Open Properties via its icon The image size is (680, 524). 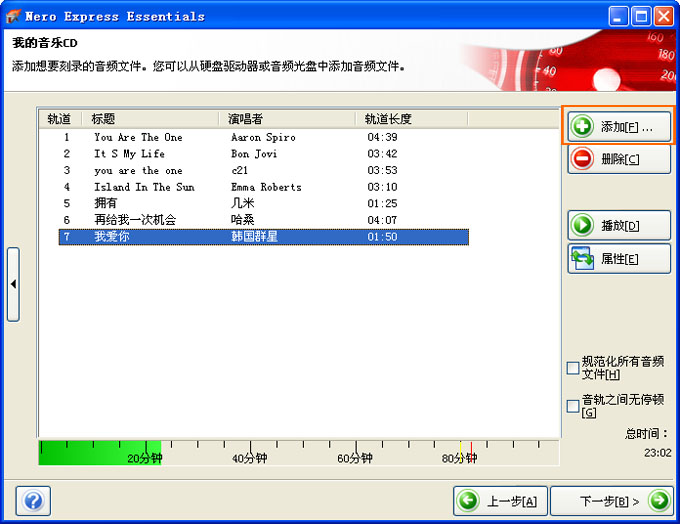[582, 258]
